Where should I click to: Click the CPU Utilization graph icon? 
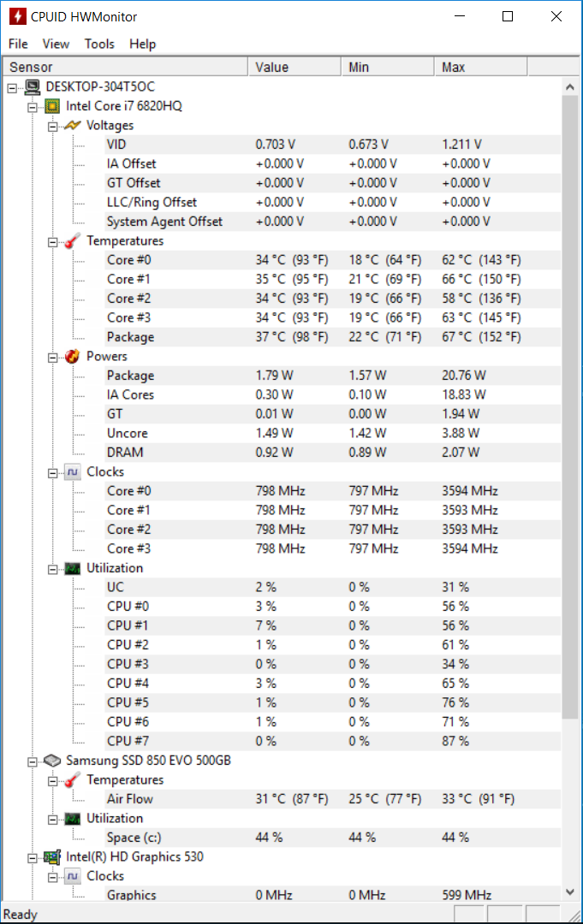point(73,568)
